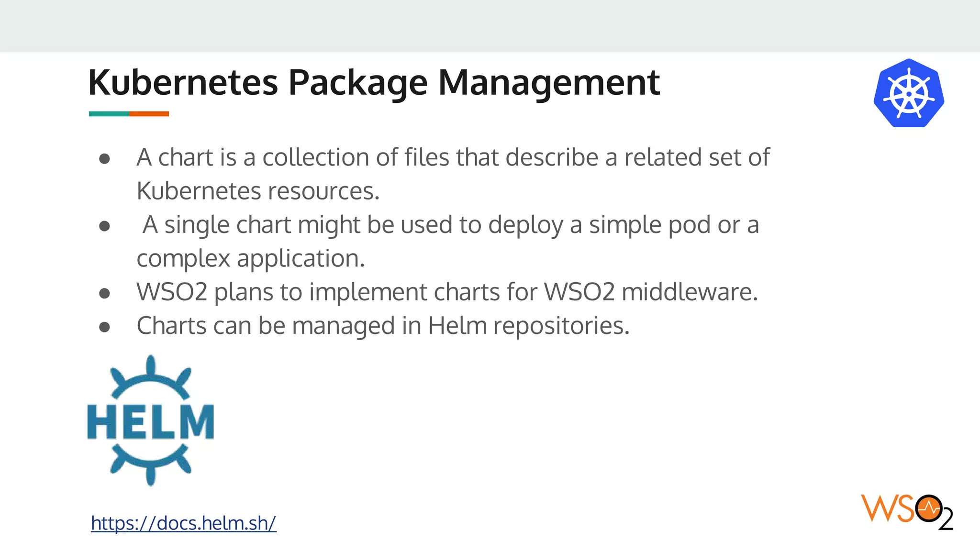This screenshot has width=980, height=551.
Task: Click the text 'complex application.'
Action: [x=250, y=259]
